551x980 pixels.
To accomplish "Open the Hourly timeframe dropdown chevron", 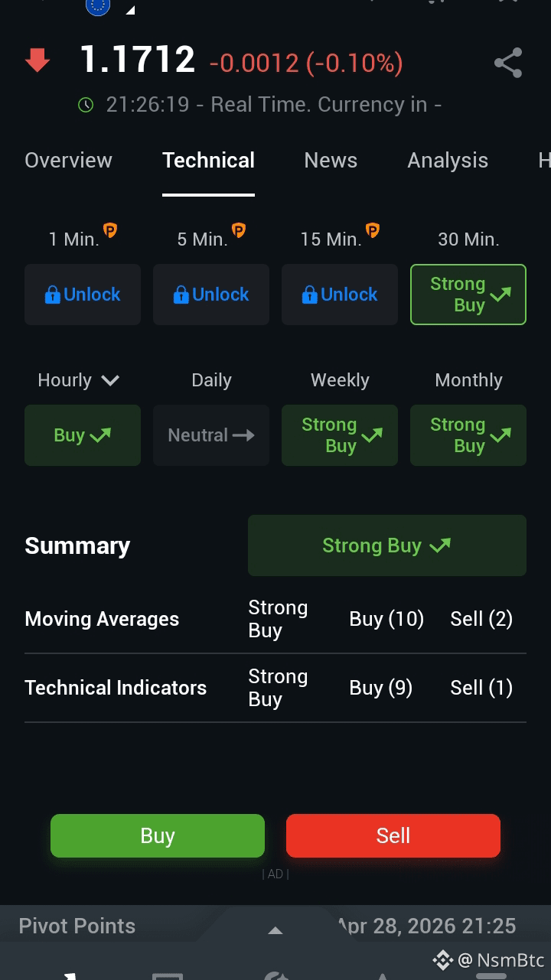I will [110, 380].
